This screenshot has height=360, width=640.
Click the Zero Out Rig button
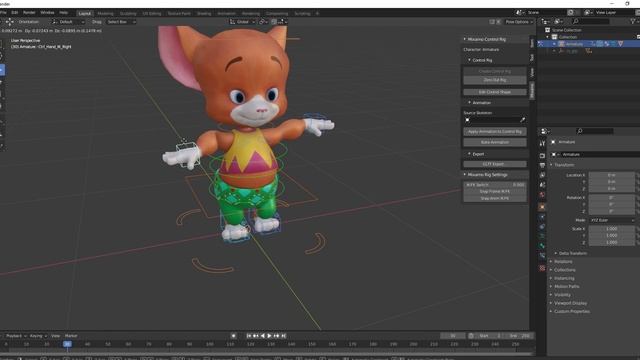tap(495, 80)
